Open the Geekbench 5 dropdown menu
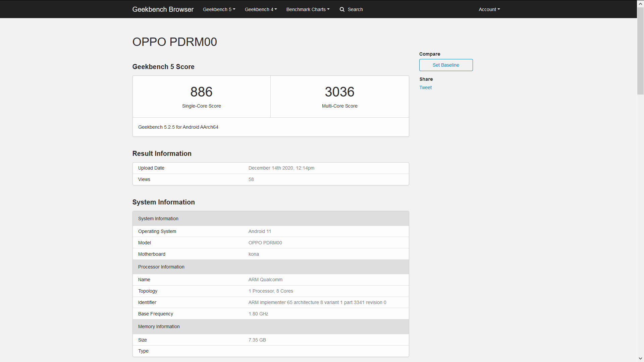Screen dimensions: 644x362 pos(219,9)
